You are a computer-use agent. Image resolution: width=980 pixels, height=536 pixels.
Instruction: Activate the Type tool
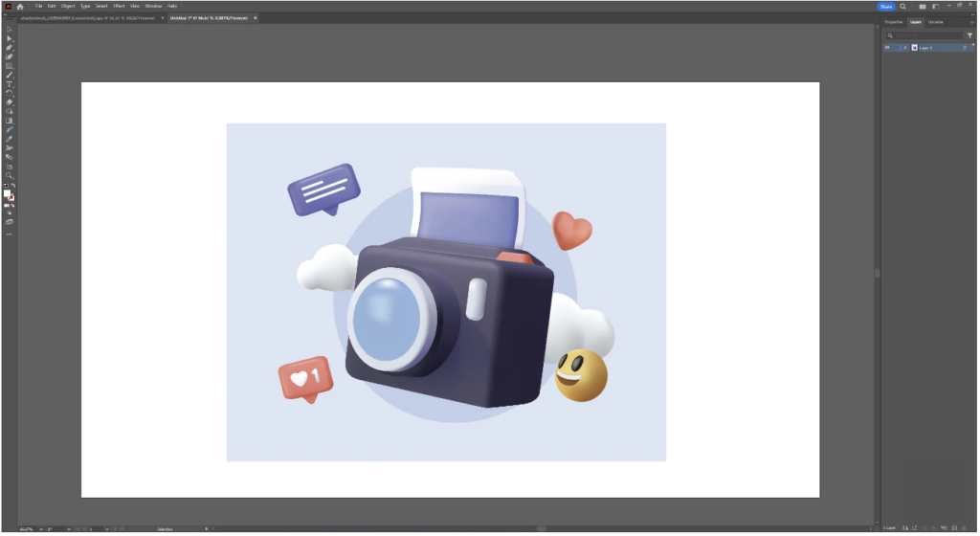coord(9,84)
